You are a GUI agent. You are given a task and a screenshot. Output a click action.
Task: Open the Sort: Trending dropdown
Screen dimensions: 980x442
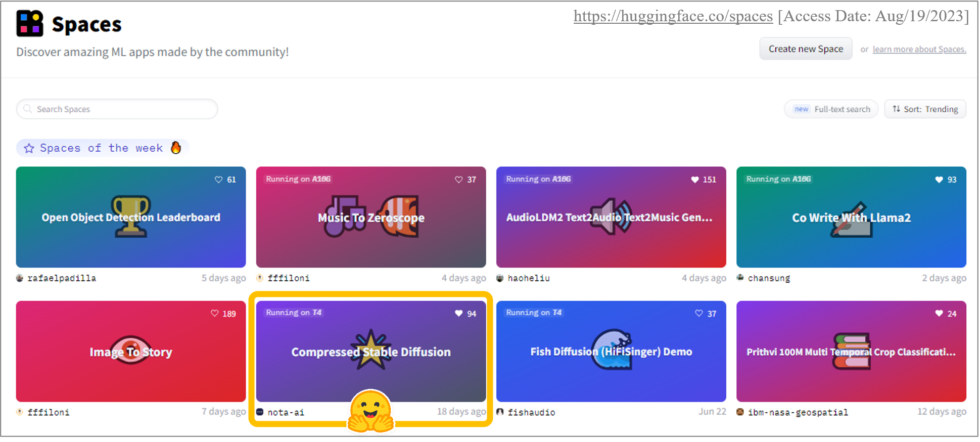(x=925, y=109)
